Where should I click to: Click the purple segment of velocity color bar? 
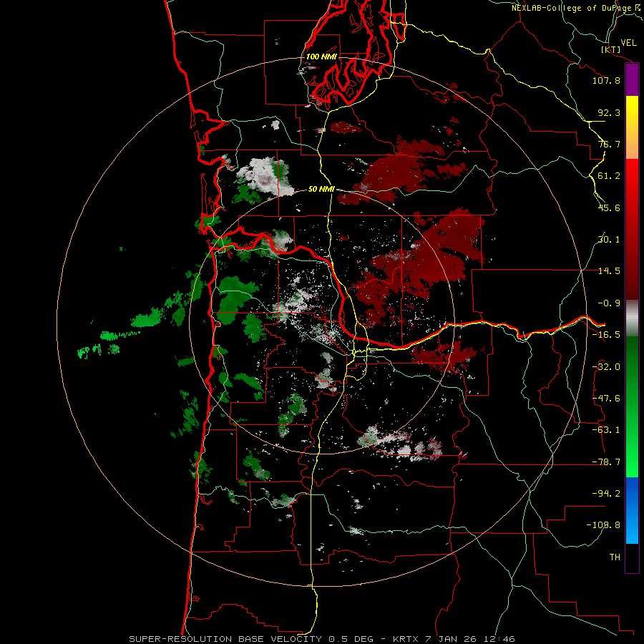(x=632, y=79)
